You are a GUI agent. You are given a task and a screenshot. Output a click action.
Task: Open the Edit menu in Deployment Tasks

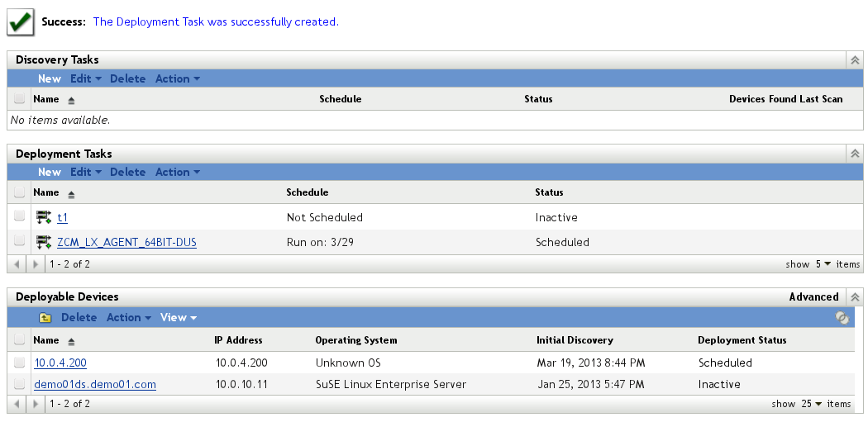[86, 173]
